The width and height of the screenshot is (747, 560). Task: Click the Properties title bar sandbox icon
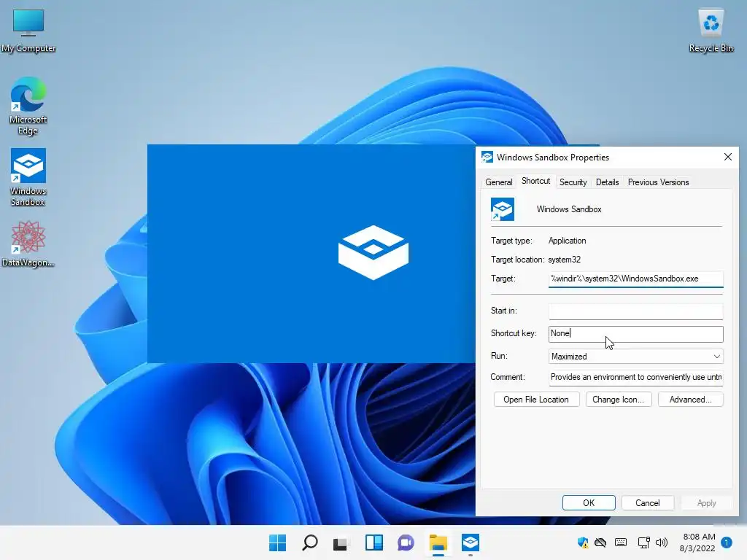(x=487, y=157)
